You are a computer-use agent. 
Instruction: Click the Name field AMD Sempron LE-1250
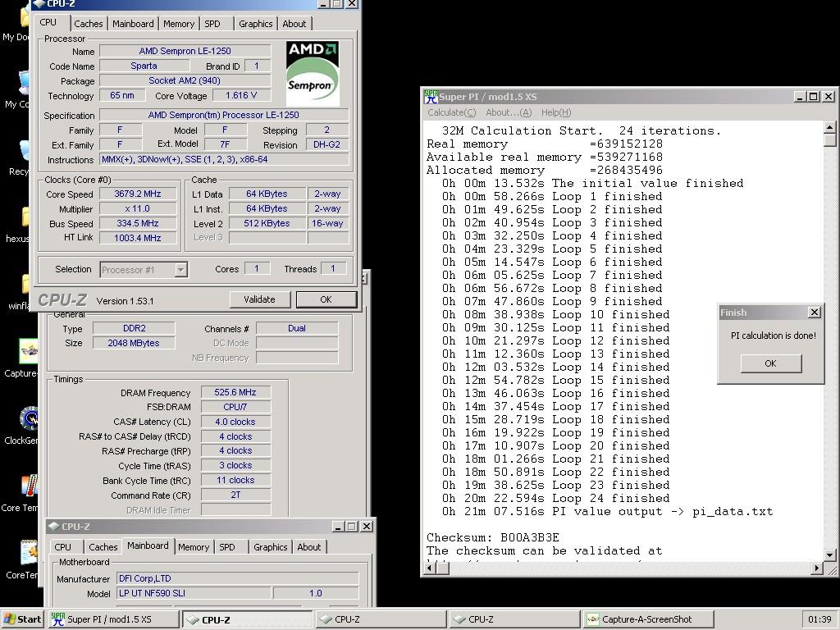pyautogui.click(x=185, y=51)
